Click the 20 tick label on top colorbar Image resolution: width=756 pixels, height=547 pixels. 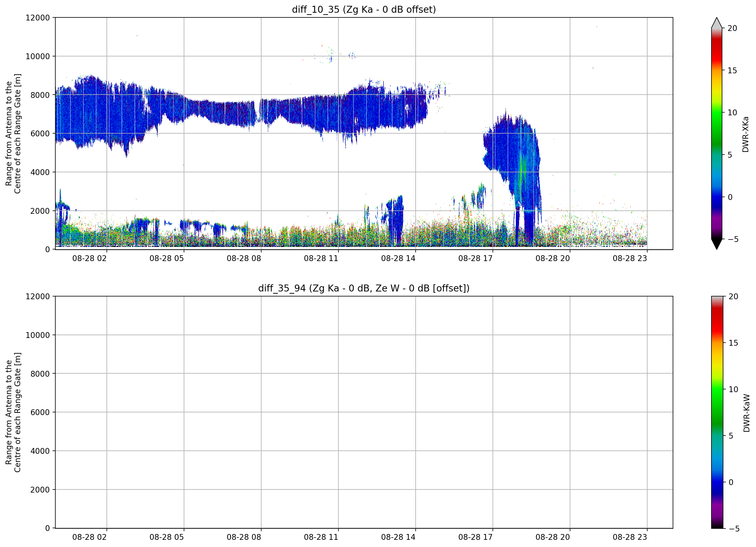[732, 28]
